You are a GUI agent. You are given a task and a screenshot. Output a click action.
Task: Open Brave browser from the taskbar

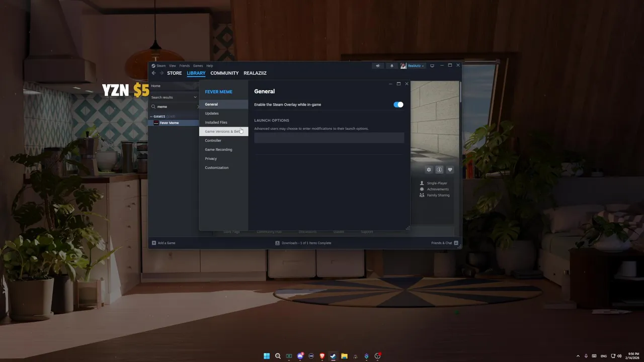[x=322, y=356]
